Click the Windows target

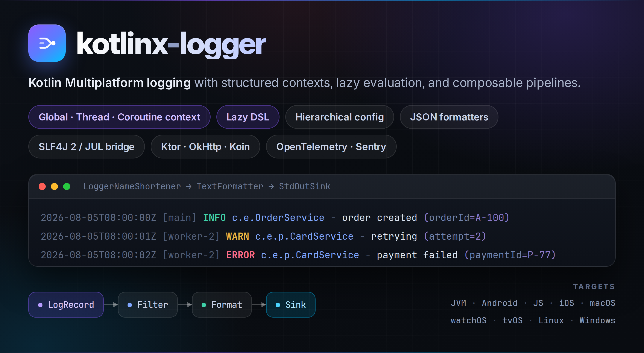[x=597, y=320]
